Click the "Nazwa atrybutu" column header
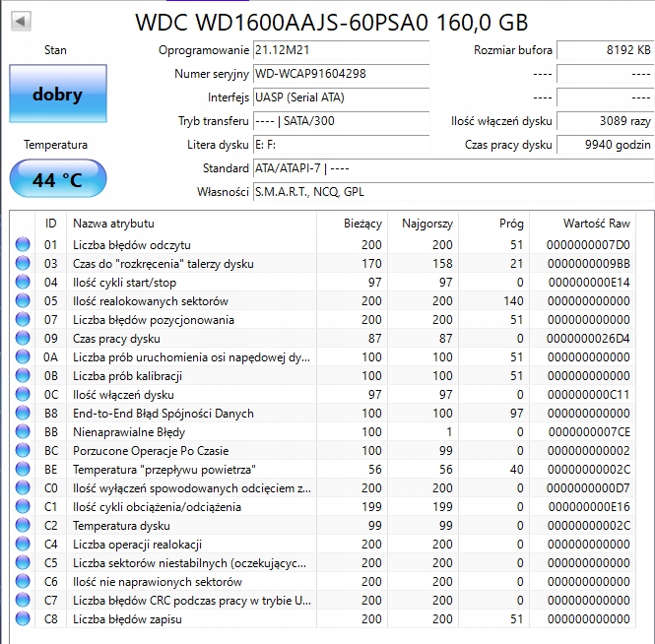The width and height of the screenshot is (655, 644). point(113,224)
